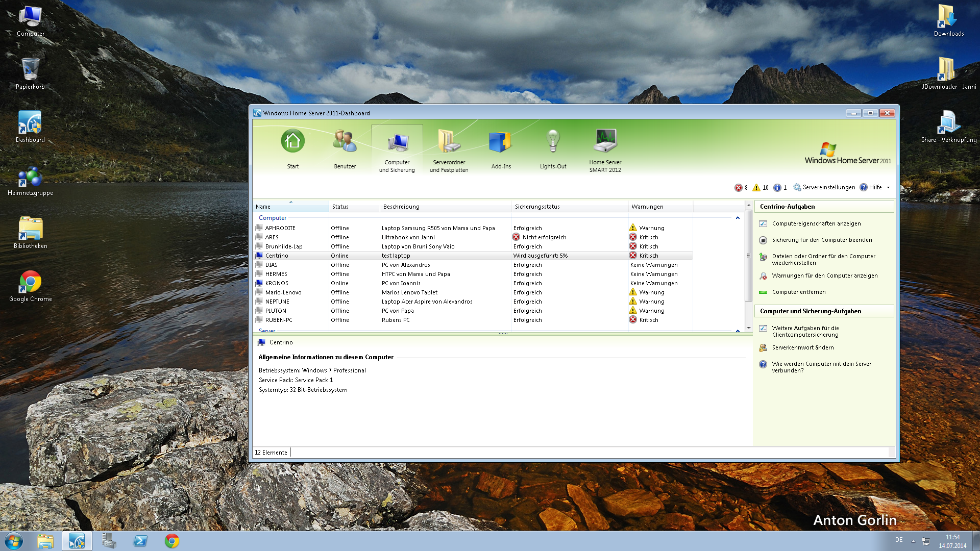Open the Lights-Out tab

pyautogui.click(x=553, y=149)
